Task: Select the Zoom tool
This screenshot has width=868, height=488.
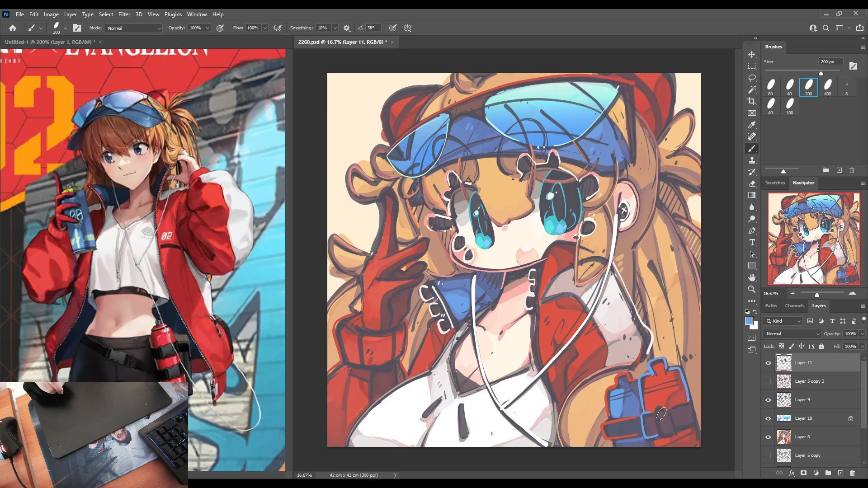Action: coord(752,289)
